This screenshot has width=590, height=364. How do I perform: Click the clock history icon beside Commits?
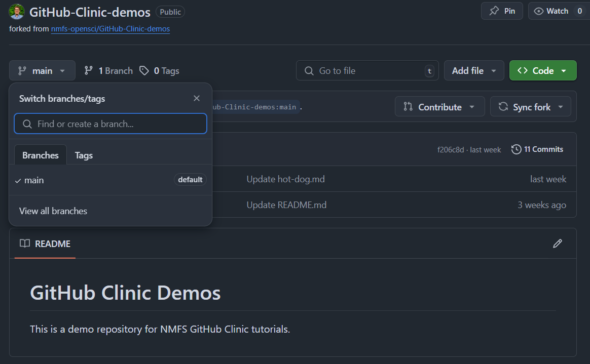516,149
